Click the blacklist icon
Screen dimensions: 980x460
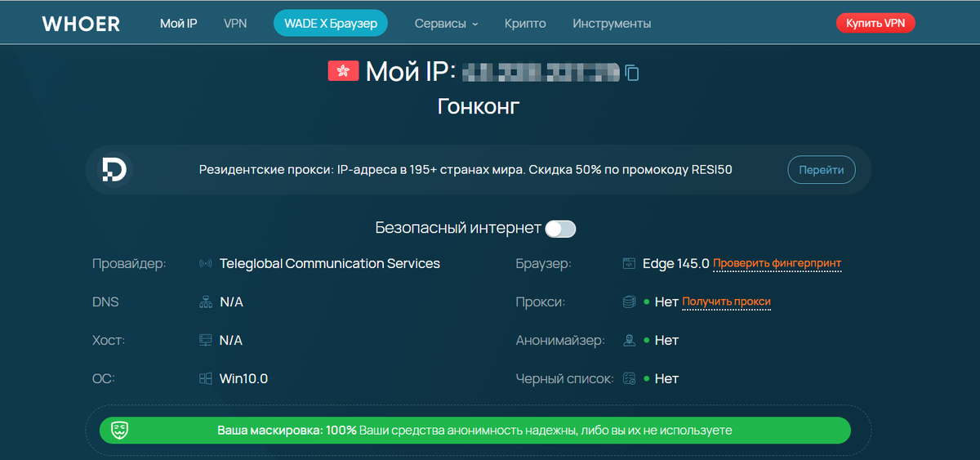click(629, 378)
